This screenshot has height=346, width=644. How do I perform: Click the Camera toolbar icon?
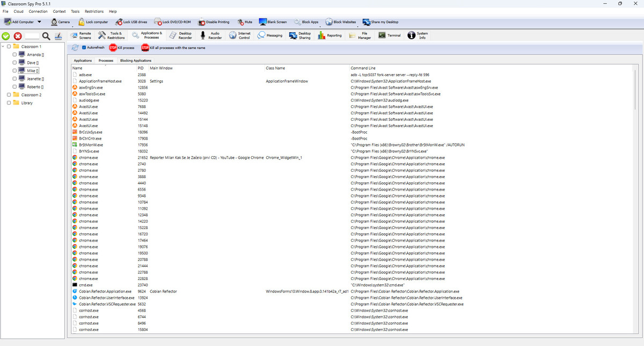55,22
